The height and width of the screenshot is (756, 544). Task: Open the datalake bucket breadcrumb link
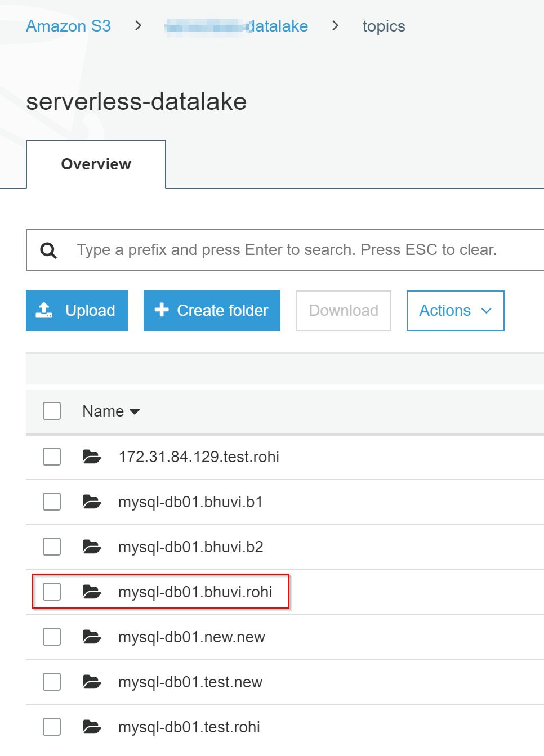[x=237, y=26]
